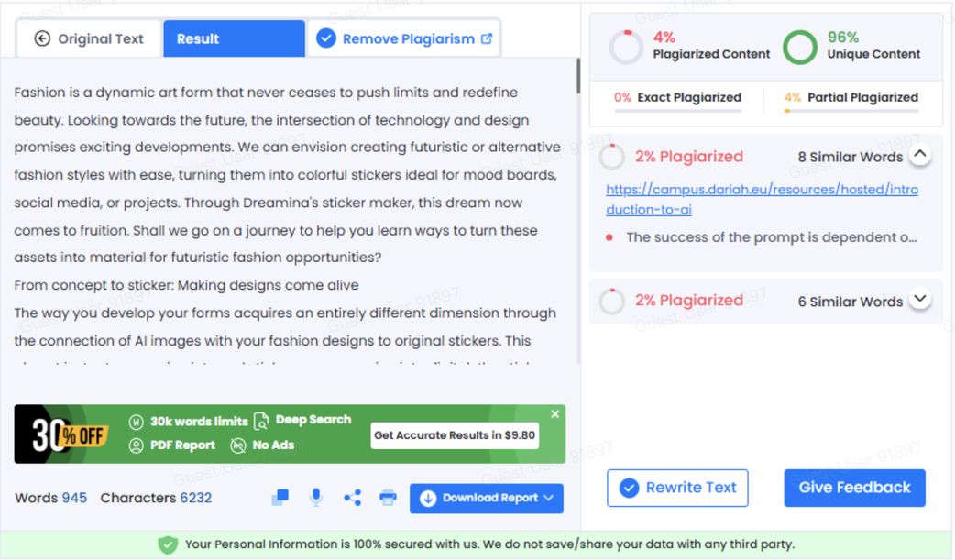Click the text panel vertical scrollbar
The width and height of the screenshot is (955, 560).
point(577,77)
